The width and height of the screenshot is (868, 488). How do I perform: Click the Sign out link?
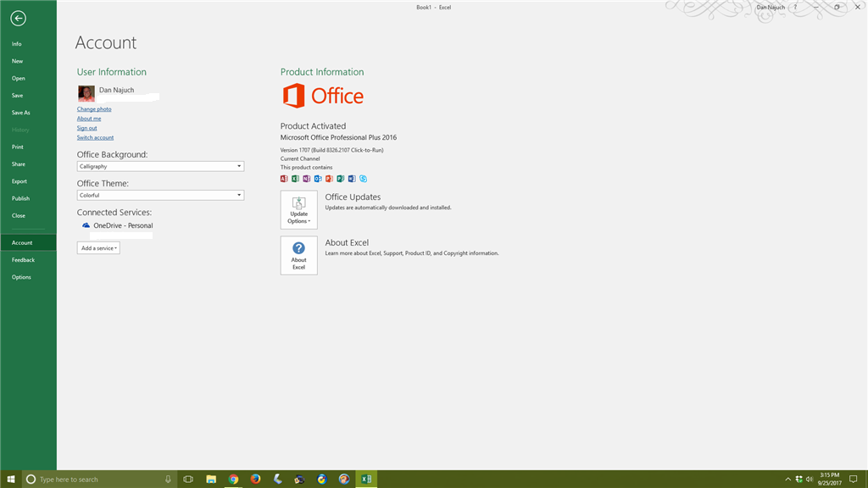87,127
